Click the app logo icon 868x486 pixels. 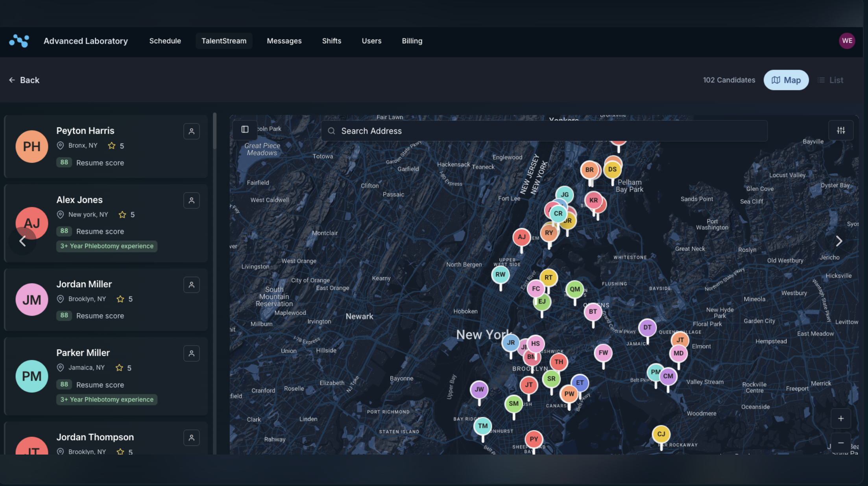coord(19,41)
